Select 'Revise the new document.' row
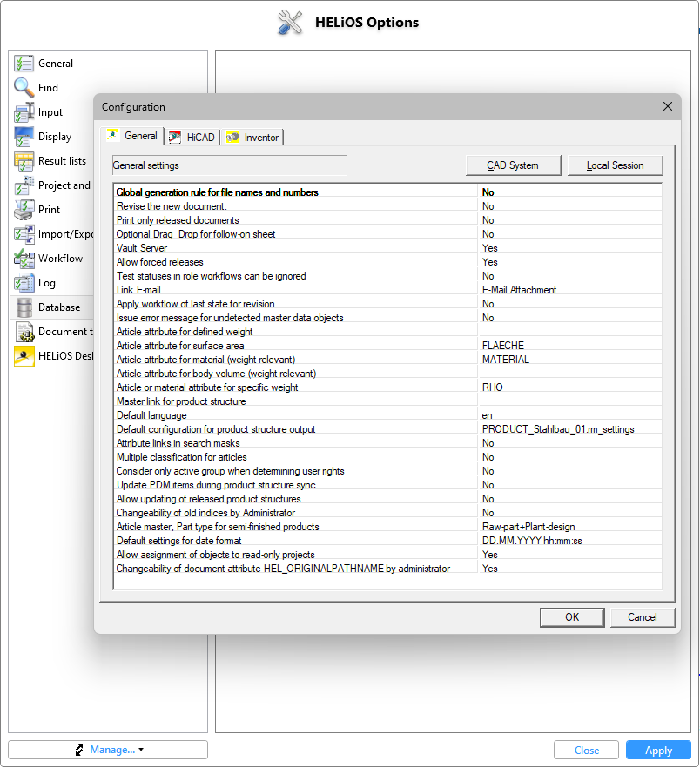700x768 pixels. pos(387,206)
